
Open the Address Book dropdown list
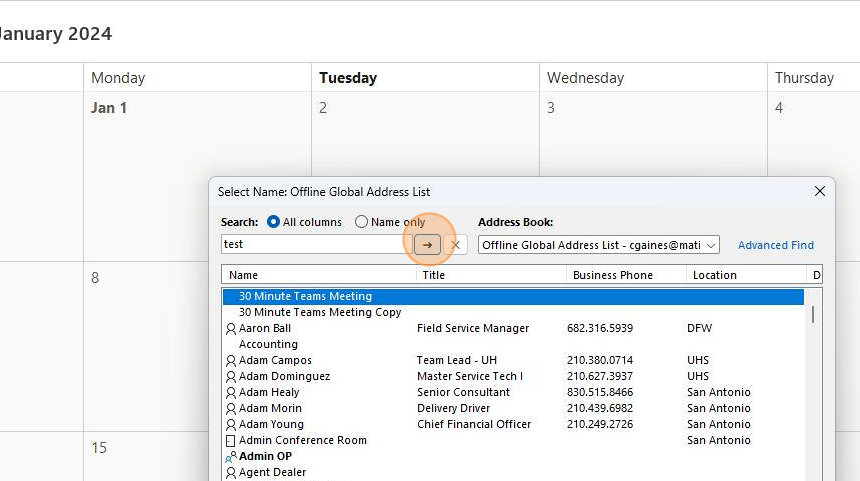point(711,245)
